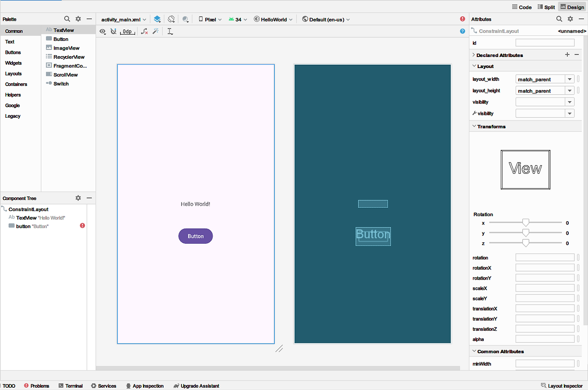Screen dimensions: 588x390
Task: Switch to Design view
Action: 572,7
